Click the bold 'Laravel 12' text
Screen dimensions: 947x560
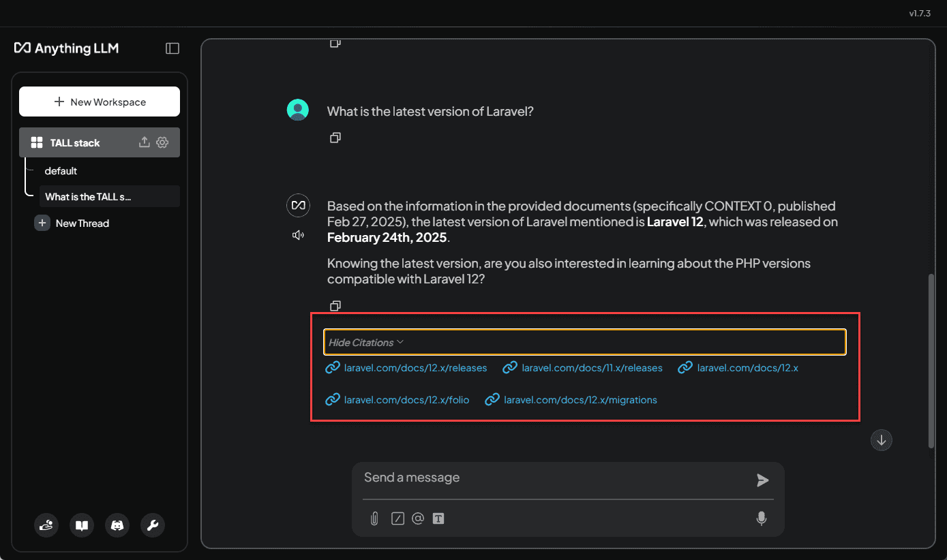[x=675, y=221]
